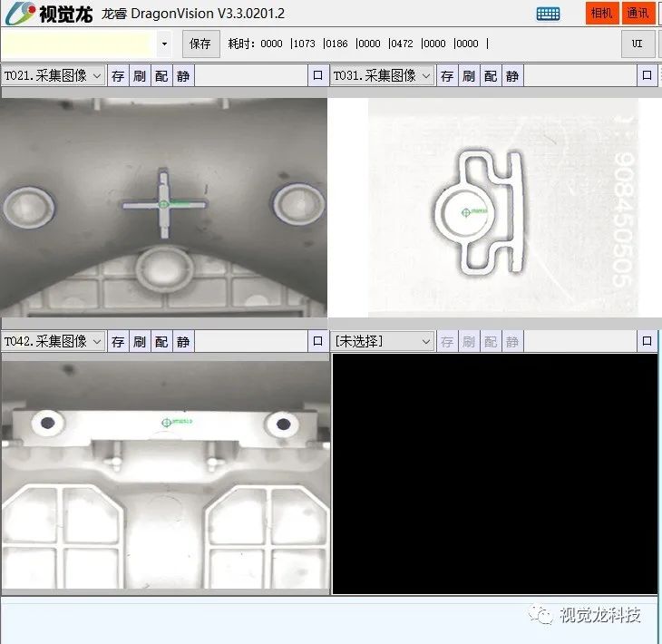Image resolution: width=662 pixels, height=644 pixels.
Task: Open the top-left yellow combo box arrow
Action: pyautogui.click(x=164, y=44)
